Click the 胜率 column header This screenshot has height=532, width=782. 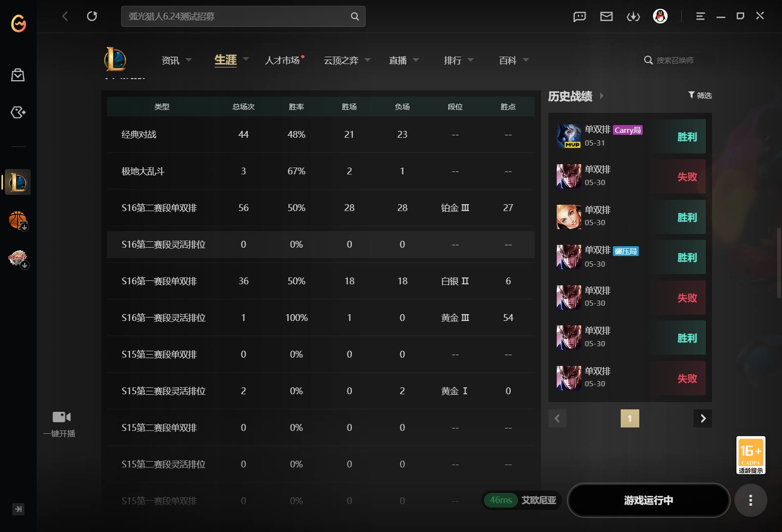[x=296, y=106]
